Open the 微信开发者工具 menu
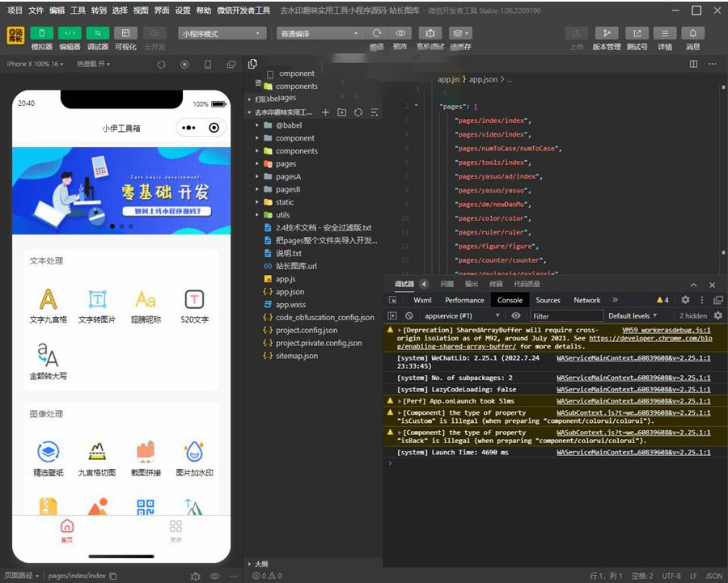This screenshot has width=728, height=583. pos(243,11)
